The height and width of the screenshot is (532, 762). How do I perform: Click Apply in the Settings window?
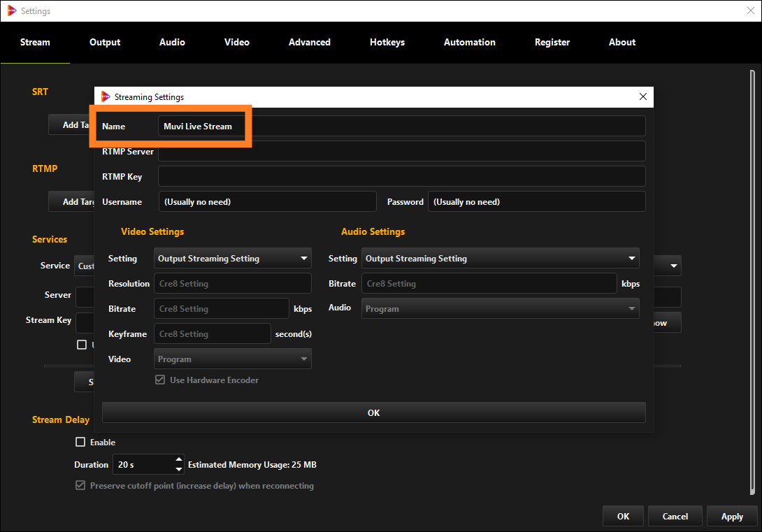point(732,516)
